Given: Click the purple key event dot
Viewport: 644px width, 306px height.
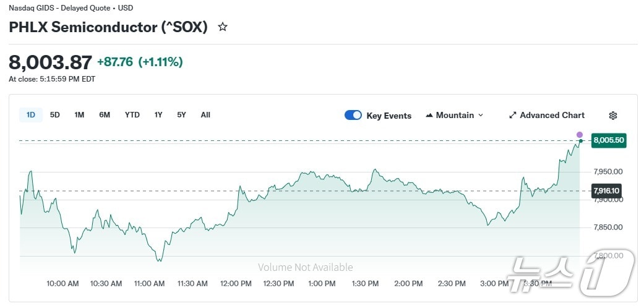Looking at the screenshot, I should click(580, 135).
